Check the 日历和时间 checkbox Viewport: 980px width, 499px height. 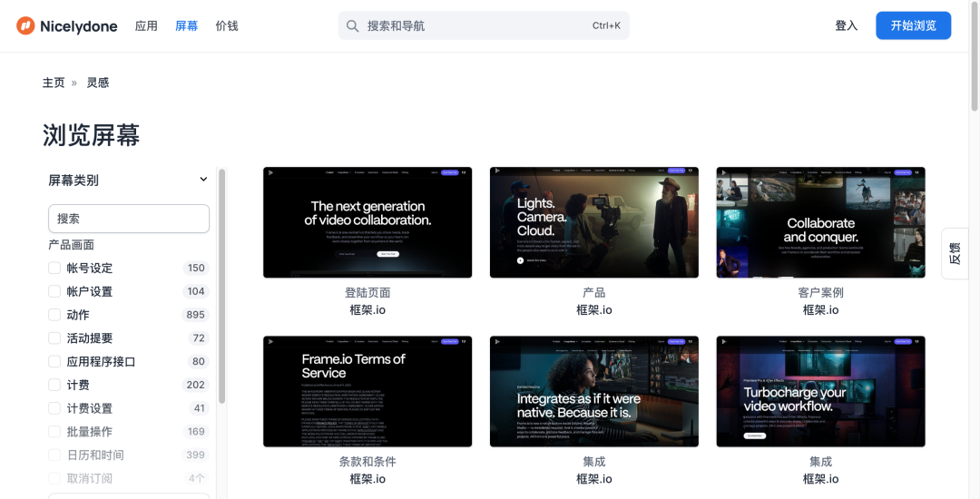point(54,455)
